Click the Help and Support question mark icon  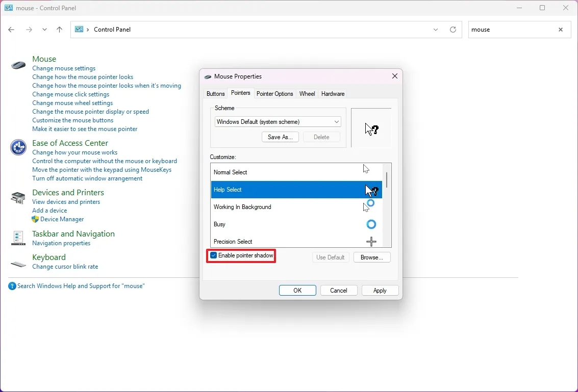click(x=11, y=285)
